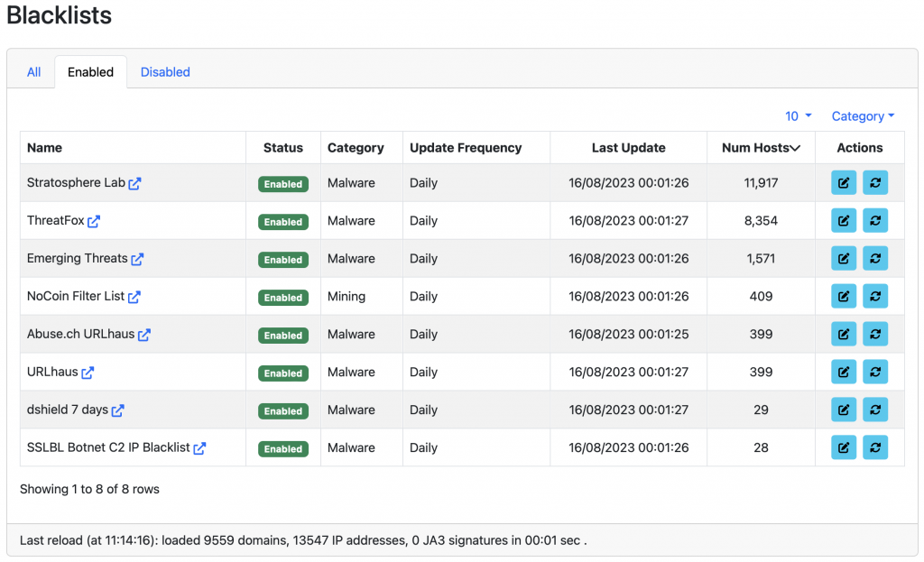Switch to the All tab
924x562 pixels.
pos(33,72)
